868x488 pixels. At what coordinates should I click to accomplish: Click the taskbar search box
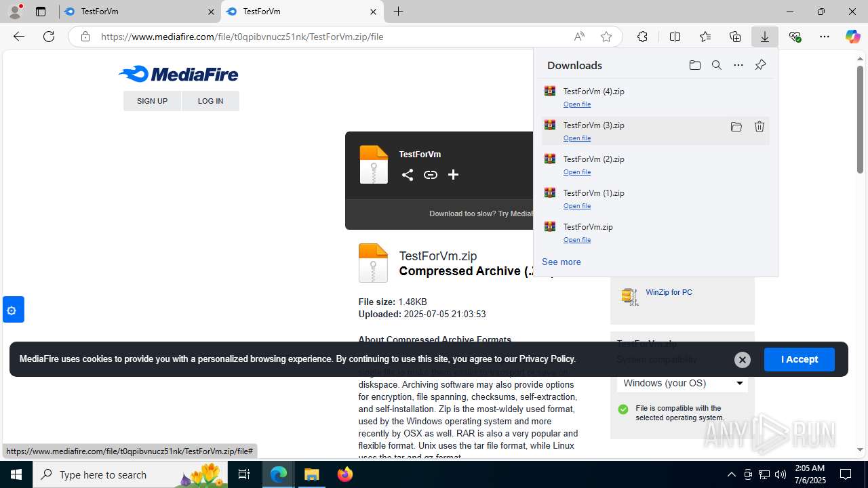tap(132, 474)
